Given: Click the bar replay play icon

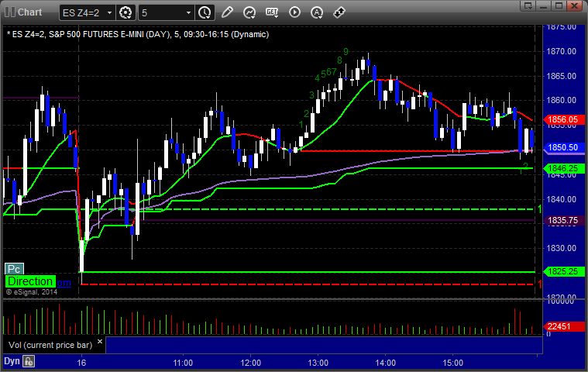Looking at the screenshot, I should (294, 12).
